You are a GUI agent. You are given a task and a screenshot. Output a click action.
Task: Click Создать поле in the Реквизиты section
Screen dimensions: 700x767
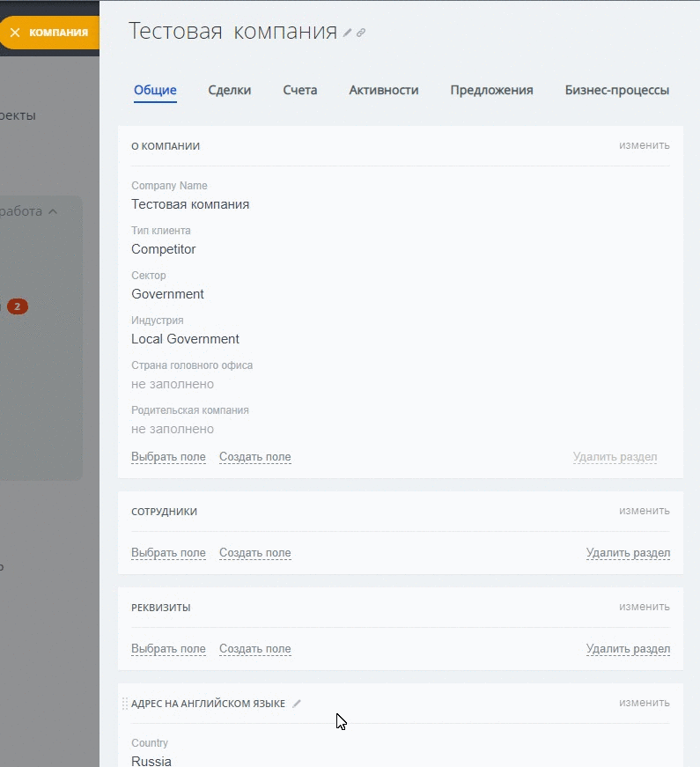(x=254, y=649)
